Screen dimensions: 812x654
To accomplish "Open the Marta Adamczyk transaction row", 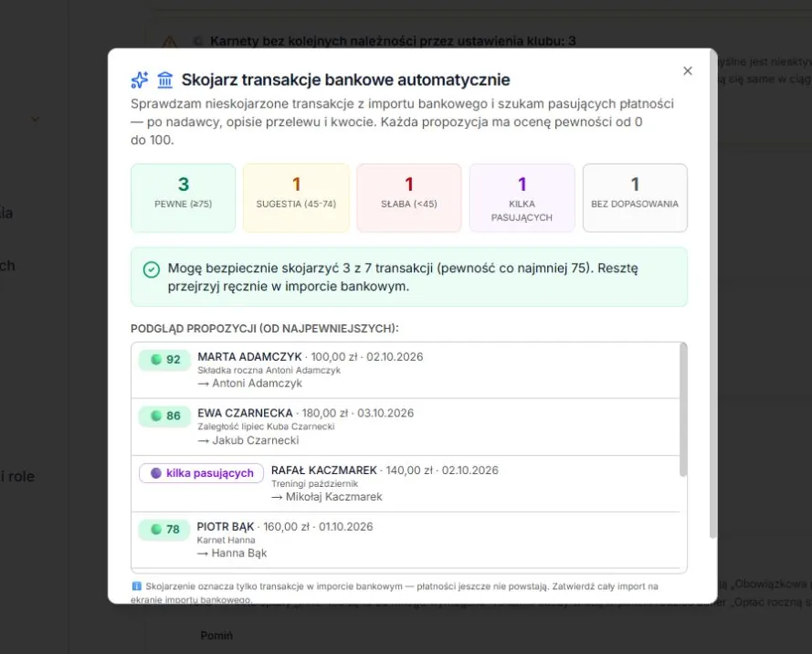I will (406, 370).
